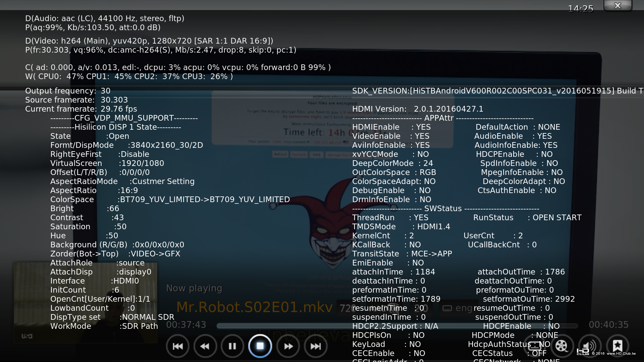Click Contrast :43 row
The width and height of the screenshot is (644, 362).
[x=87, y=218]
